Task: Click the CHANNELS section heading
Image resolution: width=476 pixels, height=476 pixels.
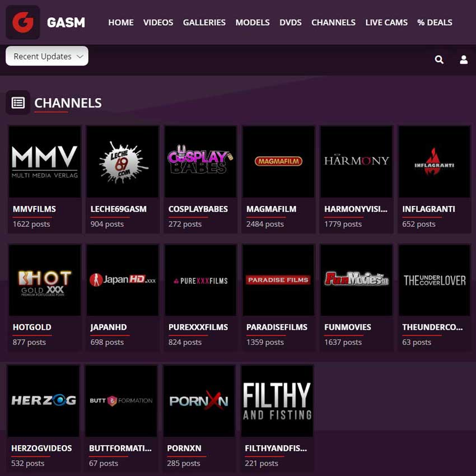Action: (68, 103)
